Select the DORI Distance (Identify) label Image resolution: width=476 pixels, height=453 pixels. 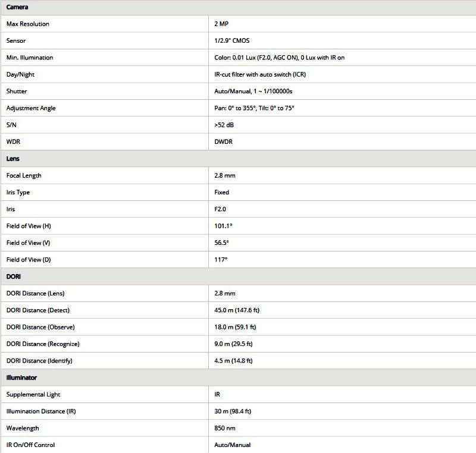tap(39, 361)
